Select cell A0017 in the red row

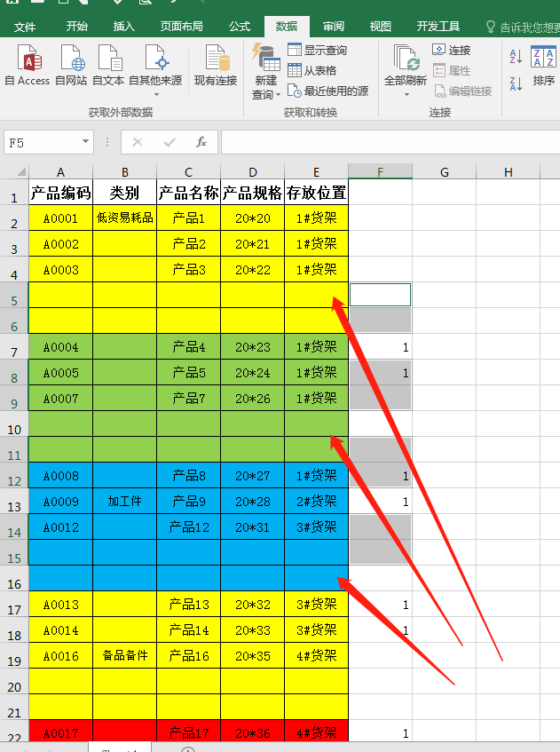click(x=60, y=732)
